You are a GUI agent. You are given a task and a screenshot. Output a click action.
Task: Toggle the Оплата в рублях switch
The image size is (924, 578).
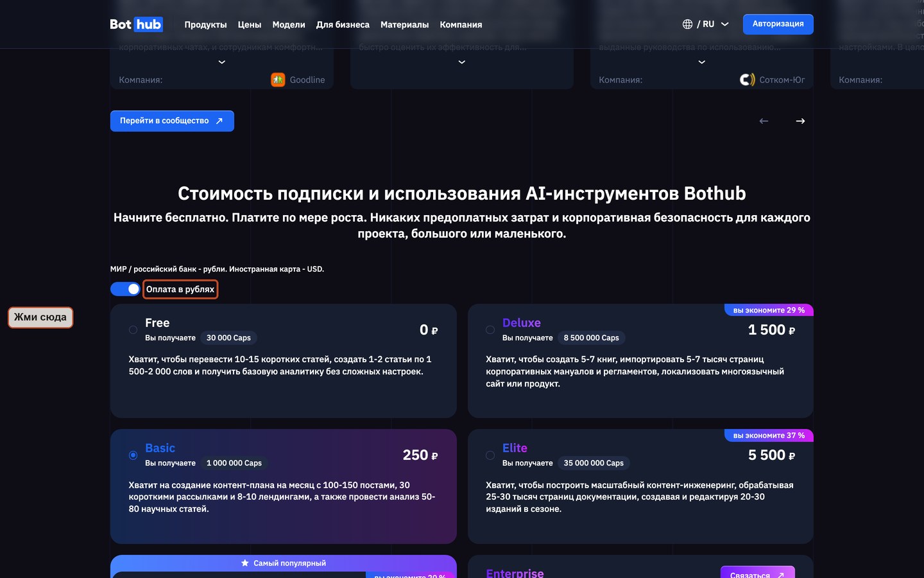point(125,289)
